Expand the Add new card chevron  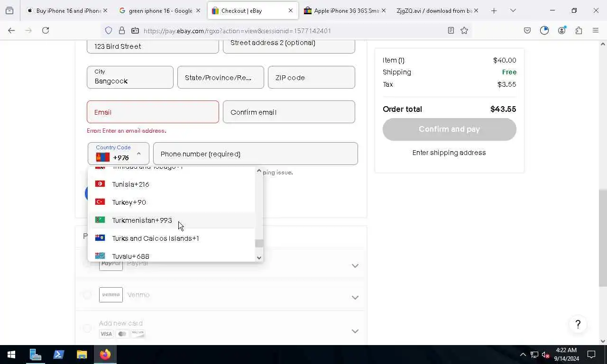355,331
